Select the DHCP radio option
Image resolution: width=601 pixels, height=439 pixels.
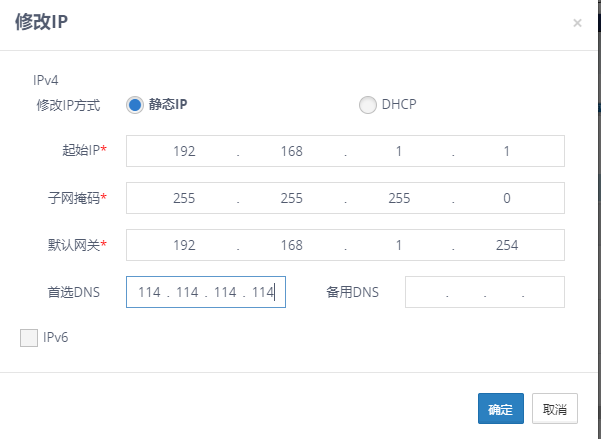pyautogui.click(x=367, y=105)
